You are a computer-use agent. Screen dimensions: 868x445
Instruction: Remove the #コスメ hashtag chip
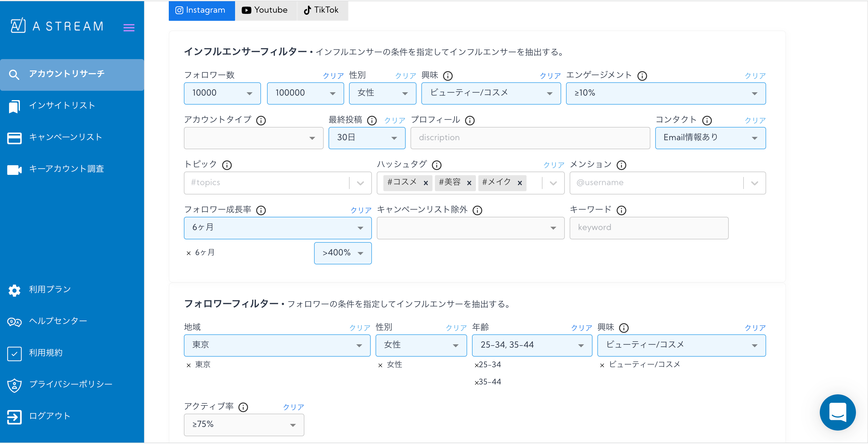426,183
